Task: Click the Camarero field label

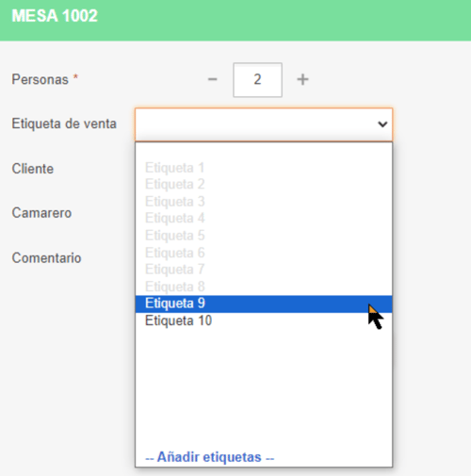Action: click(x=41, y=213)
